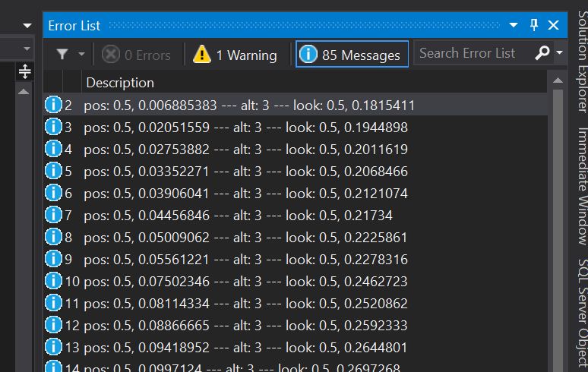Focus the Search Error List box

(474, 53)
